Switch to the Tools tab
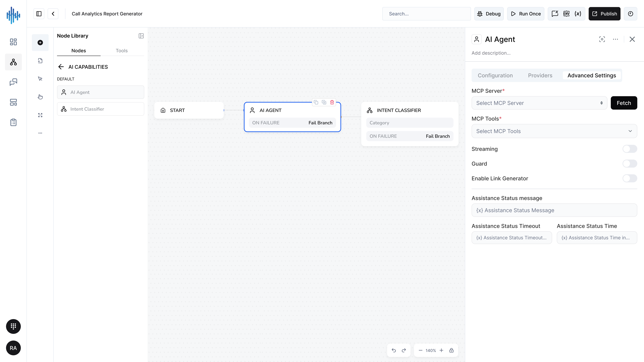This screenshot has width=644, height=362. (x=122, y=51)
